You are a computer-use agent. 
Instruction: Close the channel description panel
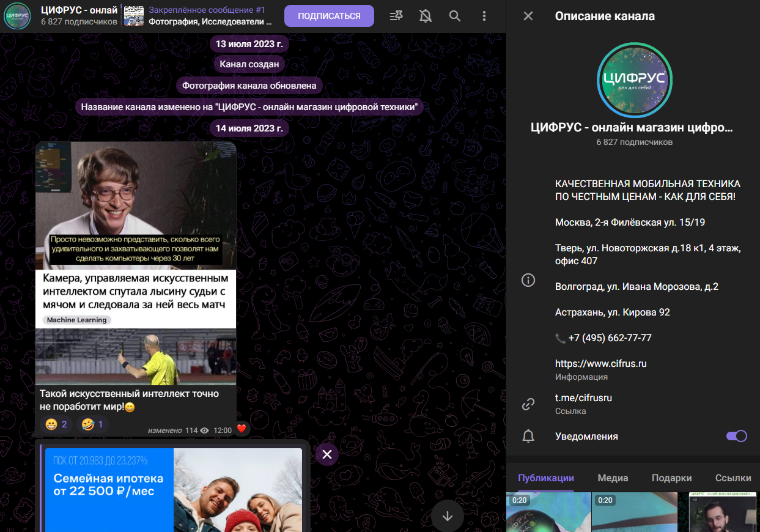tap(528, 16)
